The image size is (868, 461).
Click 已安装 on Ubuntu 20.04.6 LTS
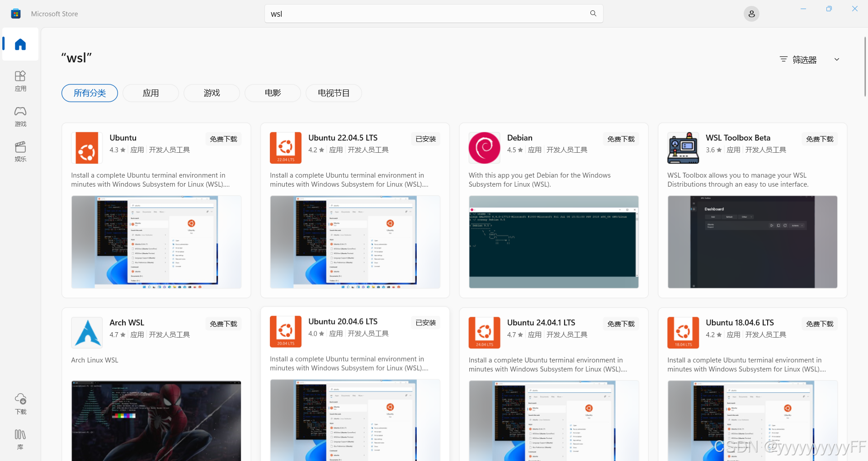point(425,323)
